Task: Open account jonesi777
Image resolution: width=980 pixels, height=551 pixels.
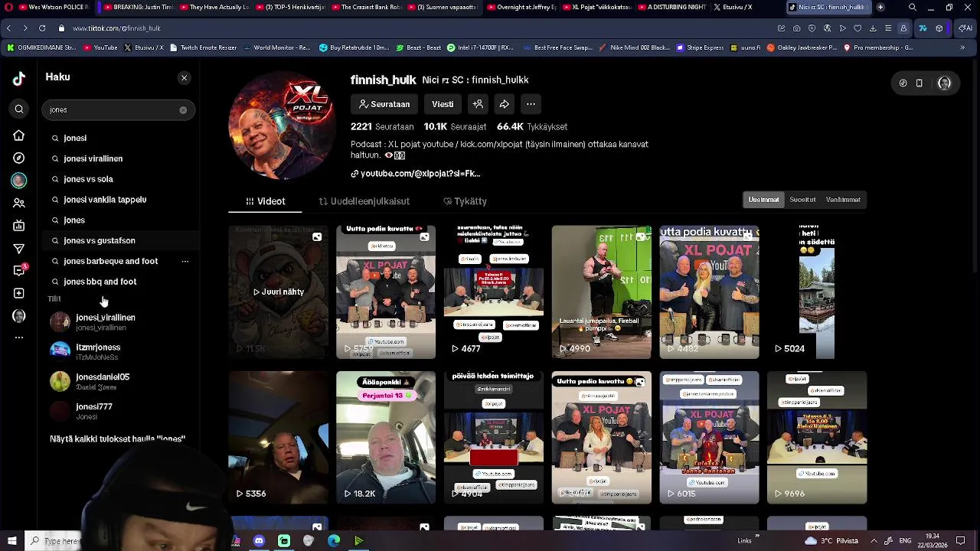Action: tap(119, 411)
